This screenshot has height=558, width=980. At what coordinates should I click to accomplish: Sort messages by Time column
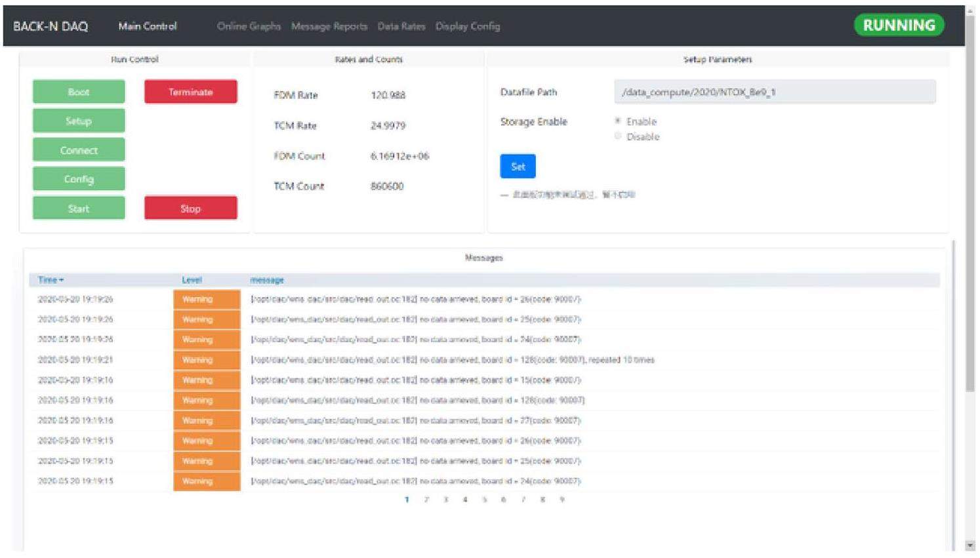click(x=51, y=280)
